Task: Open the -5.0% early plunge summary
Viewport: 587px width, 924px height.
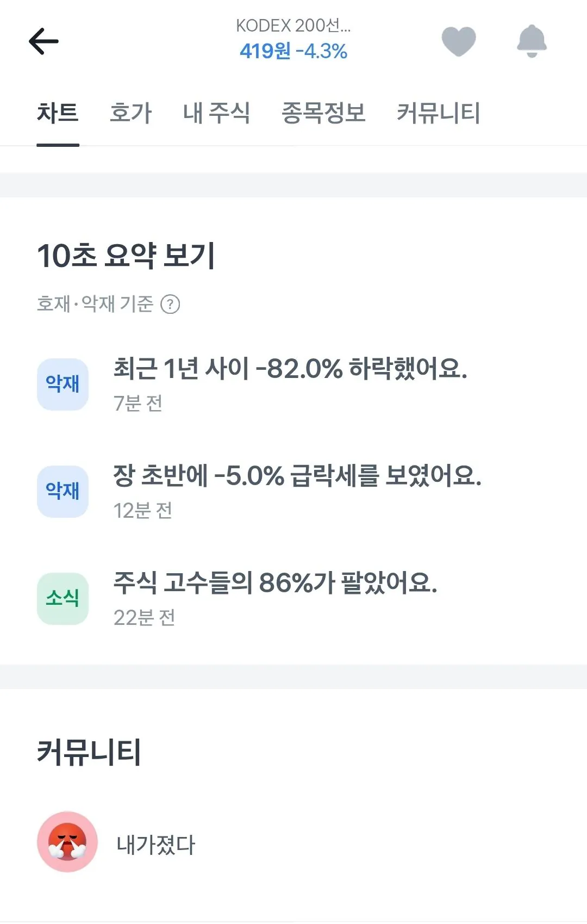Action: 297,476
